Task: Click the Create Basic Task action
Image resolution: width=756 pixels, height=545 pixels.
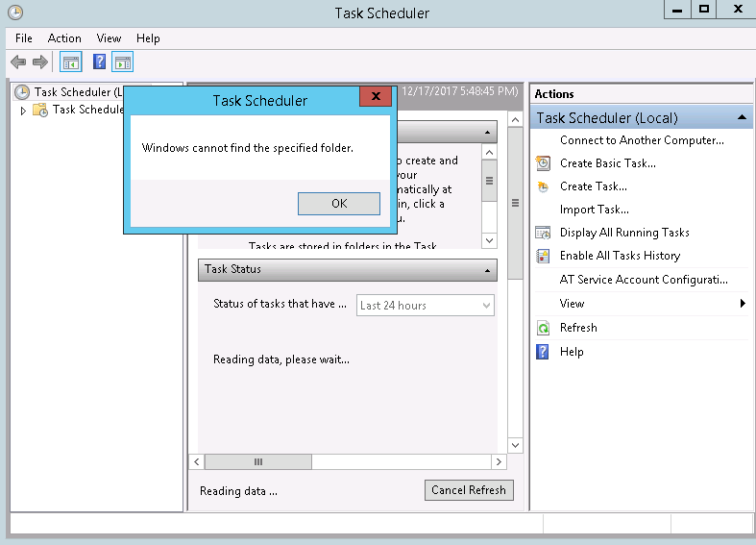Action: pos(607,163)
